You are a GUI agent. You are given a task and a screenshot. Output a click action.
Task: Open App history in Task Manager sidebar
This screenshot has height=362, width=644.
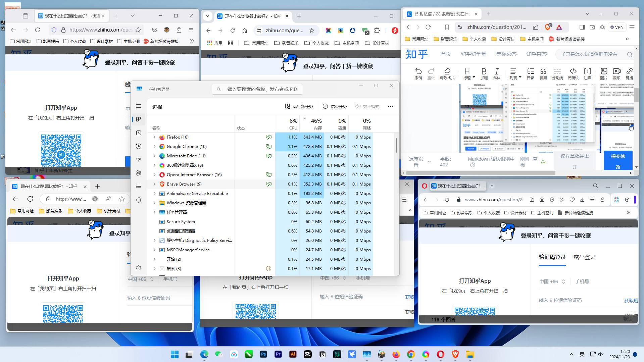point(139,146)
